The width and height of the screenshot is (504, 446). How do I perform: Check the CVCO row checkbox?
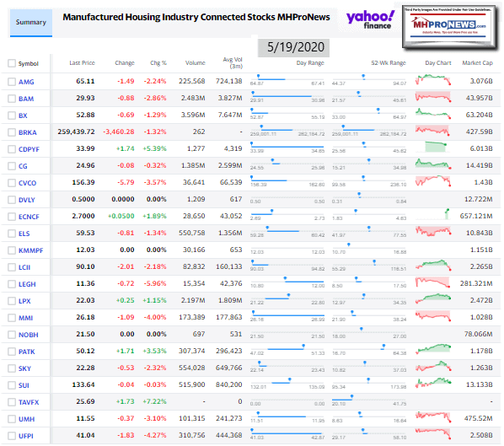coord(12,183)
